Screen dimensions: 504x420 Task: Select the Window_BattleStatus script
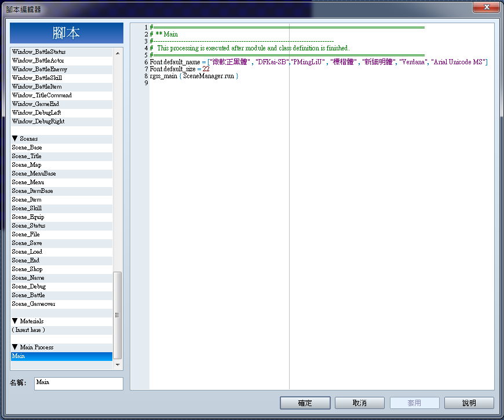[62, 52]
